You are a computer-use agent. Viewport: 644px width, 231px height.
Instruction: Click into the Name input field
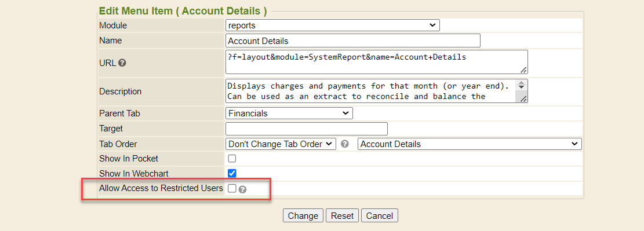353,41
